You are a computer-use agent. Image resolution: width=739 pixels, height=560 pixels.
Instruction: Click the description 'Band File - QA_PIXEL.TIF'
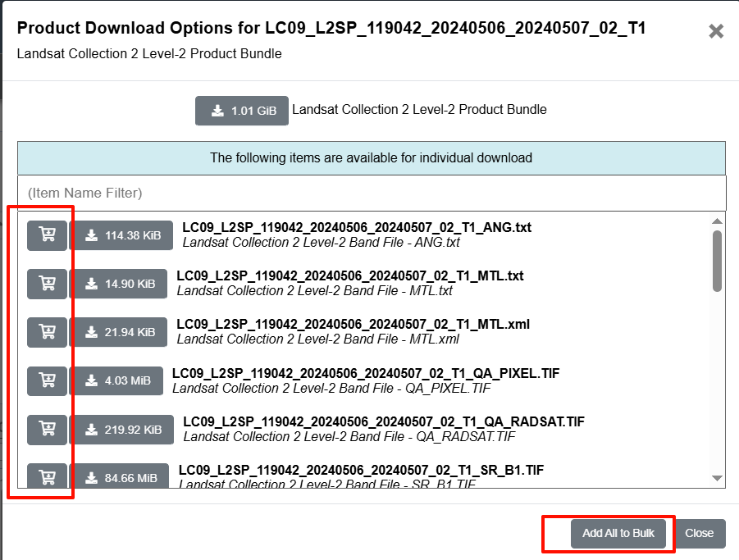pyautogui.click(x=331, y=389)
